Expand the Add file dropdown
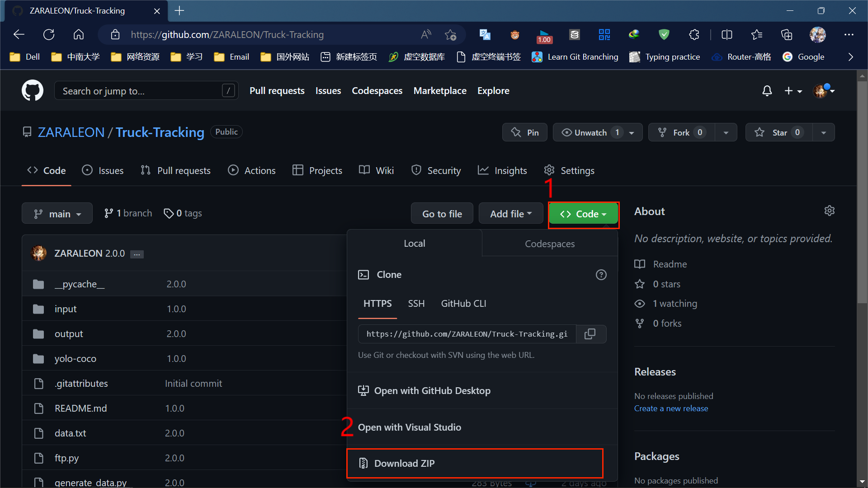The height and width of the screenshot is (488, 868). (510, 214)
